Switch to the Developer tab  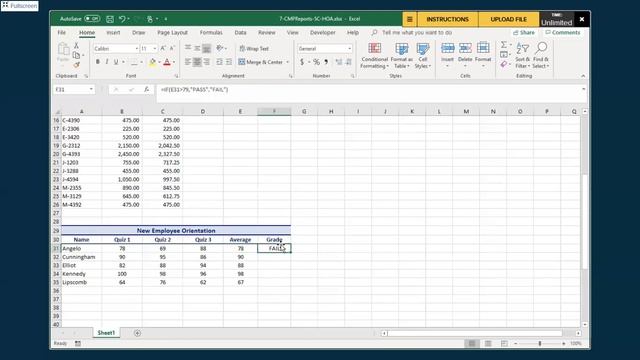(322, 32)
